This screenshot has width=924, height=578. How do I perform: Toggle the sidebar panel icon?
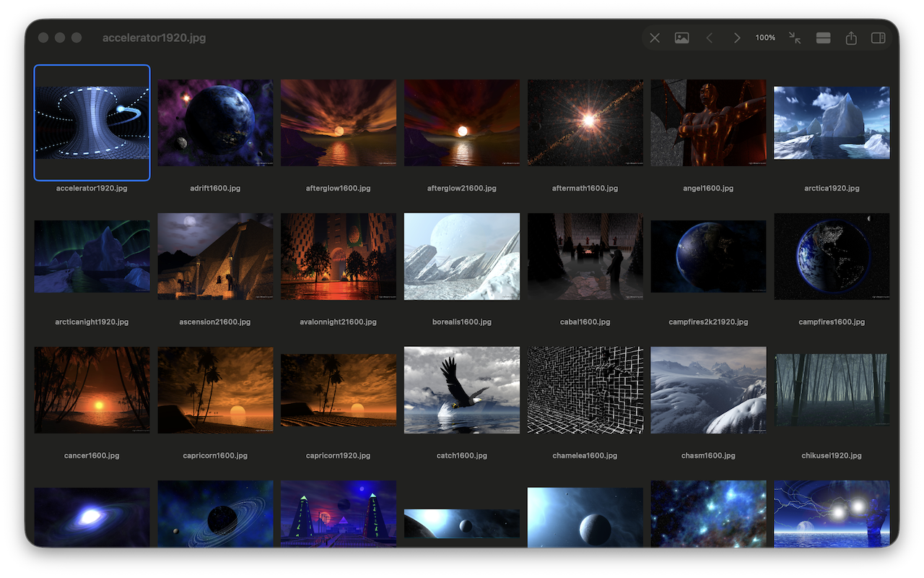coord(879,38)
